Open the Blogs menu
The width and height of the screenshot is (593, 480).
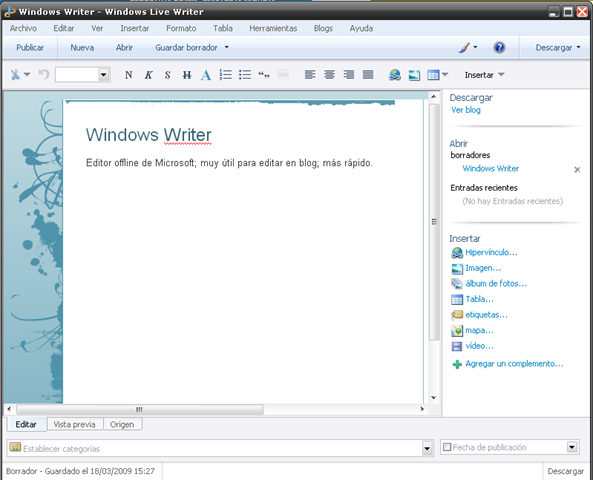coord(323,28)
